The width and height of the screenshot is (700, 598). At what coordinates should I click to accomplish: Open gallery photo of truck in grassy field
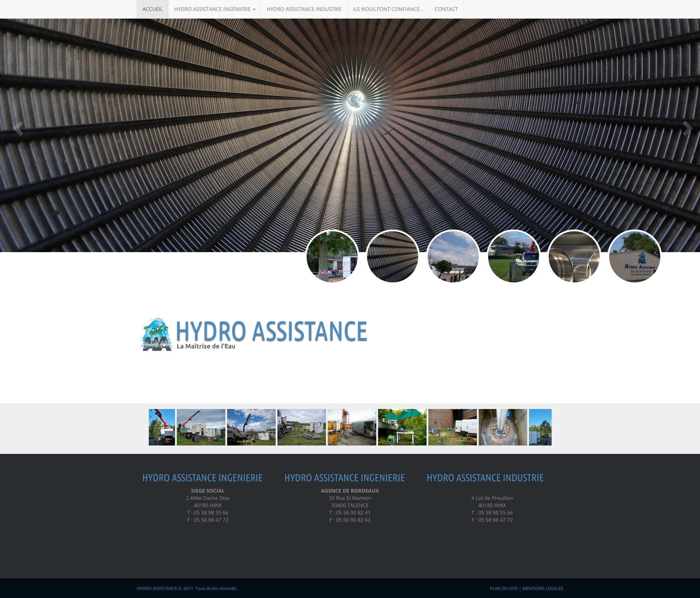(302, 427)
